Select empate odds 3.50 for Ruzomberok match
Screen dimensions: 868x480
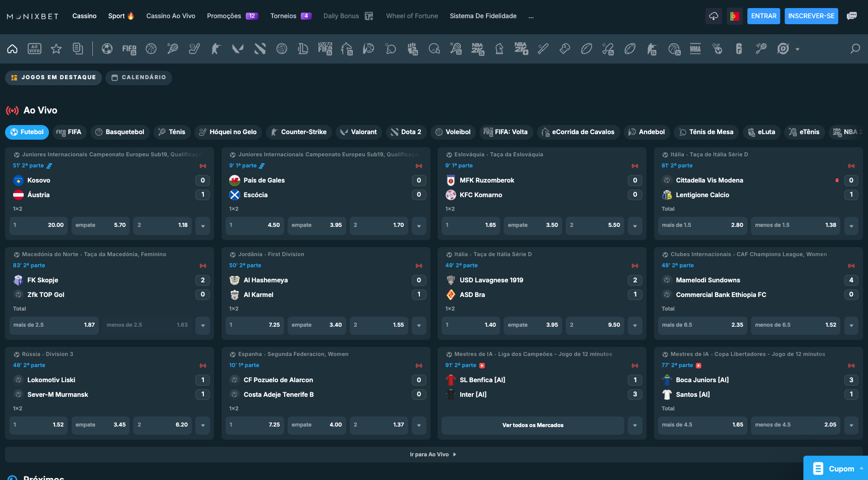pos(532,225)
